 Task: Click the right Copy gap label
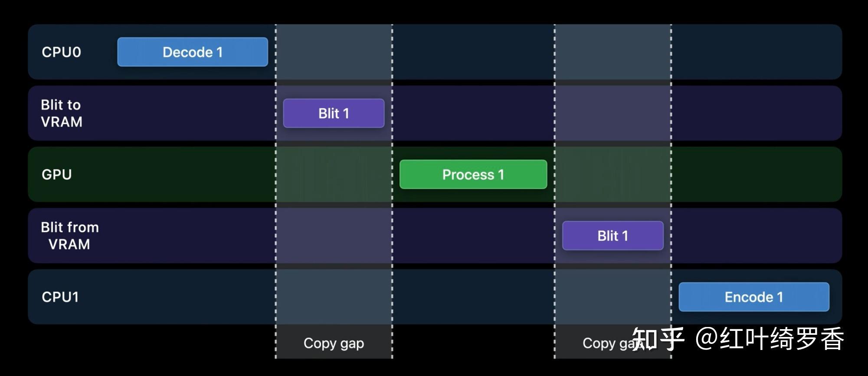click(x=607, y=343)
